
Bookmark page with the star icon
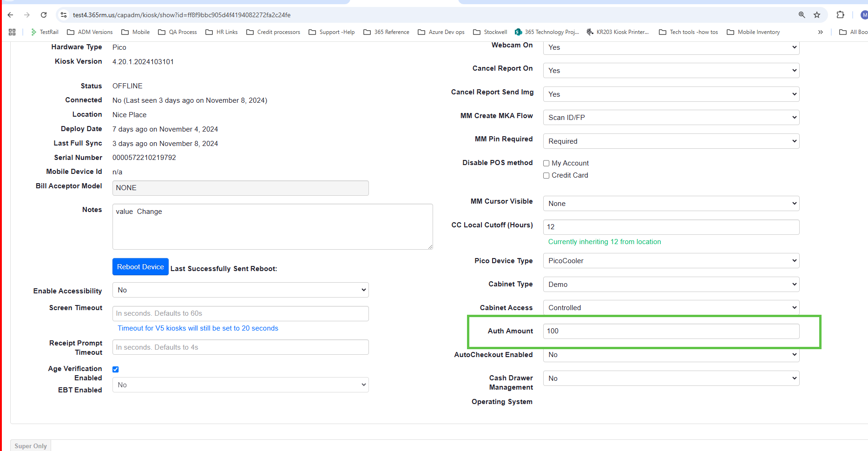[817, 15]
